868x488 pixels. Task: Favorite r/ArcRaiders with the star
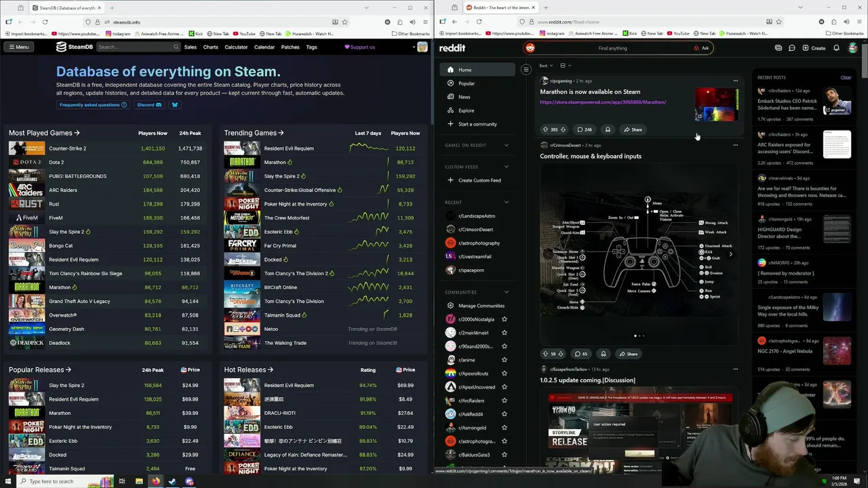[504, 401]
